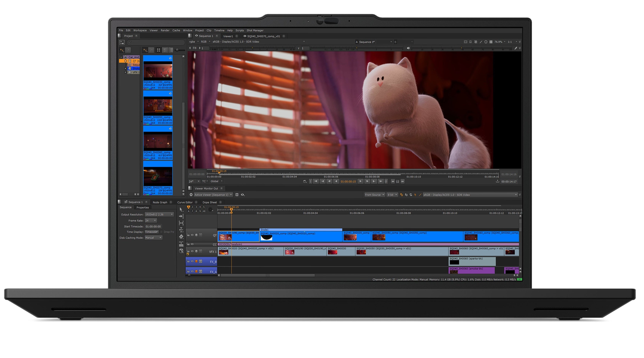Click the viewer guides crosshair icon
Screen dimensions: 644x358
486,42
